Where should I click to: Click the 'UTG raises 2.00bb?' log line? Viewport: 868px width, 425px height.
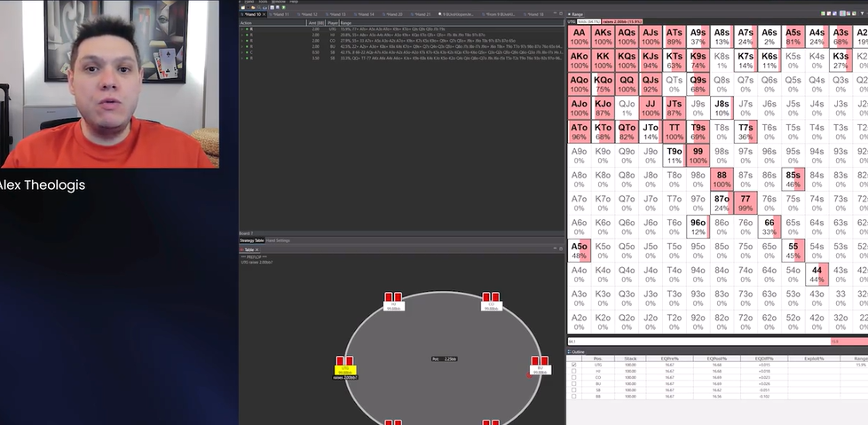tap(256, 263)
